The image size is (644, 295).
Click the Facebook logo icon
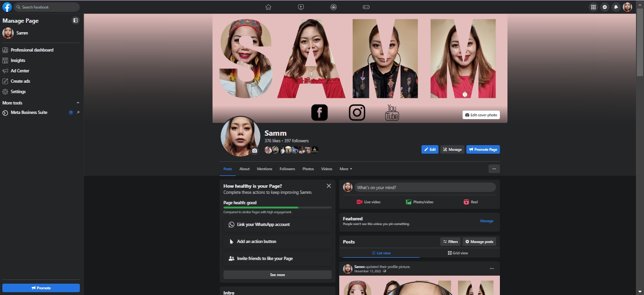point(7,7)
